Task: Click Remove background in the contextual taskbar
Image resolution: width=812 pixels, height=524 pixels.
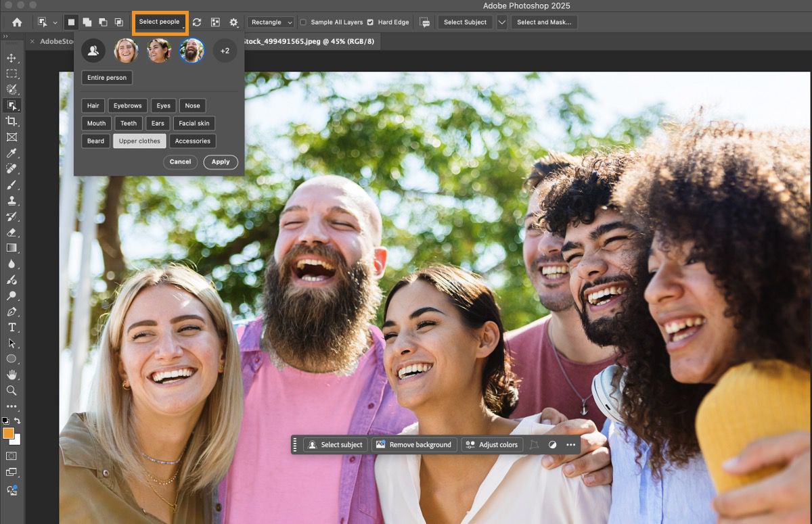Action: point(414,445)
